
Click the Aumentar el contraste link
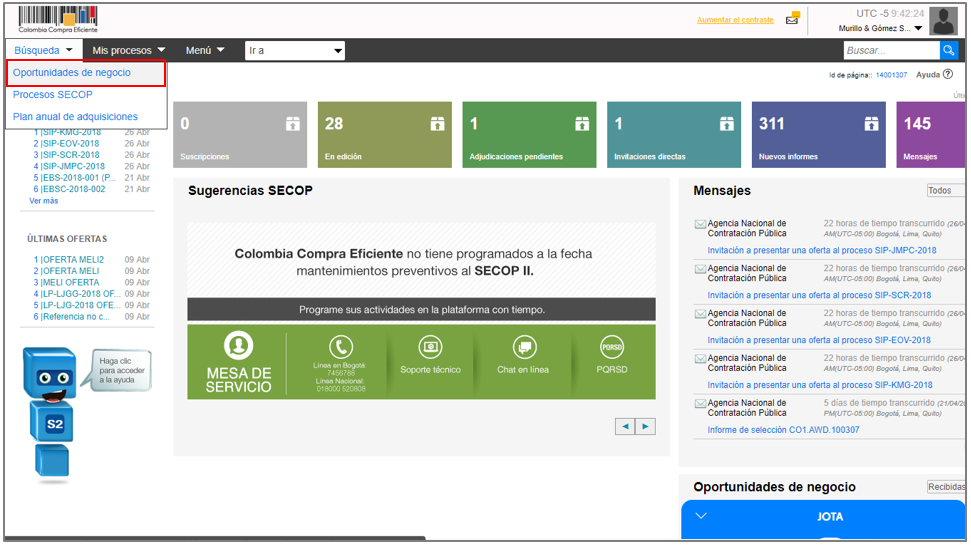pos(735,20)
